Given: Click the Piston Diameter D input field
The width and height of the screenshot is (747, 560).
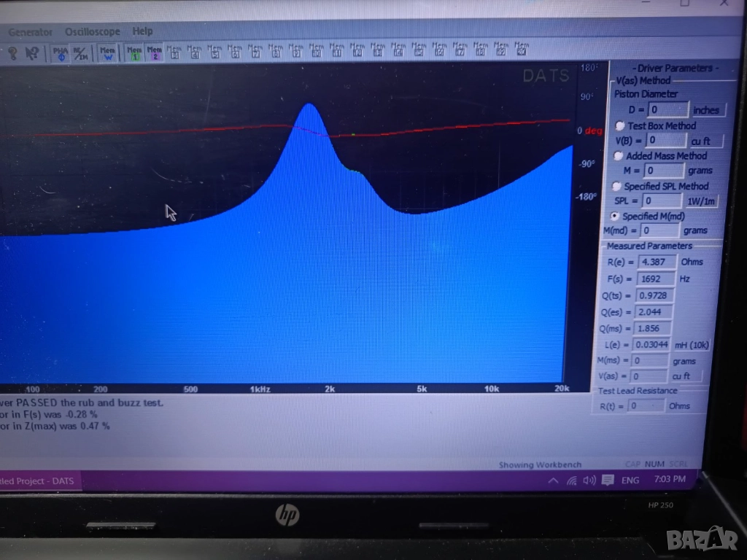Looking at the screenshot, I should [x=668, y=110].
